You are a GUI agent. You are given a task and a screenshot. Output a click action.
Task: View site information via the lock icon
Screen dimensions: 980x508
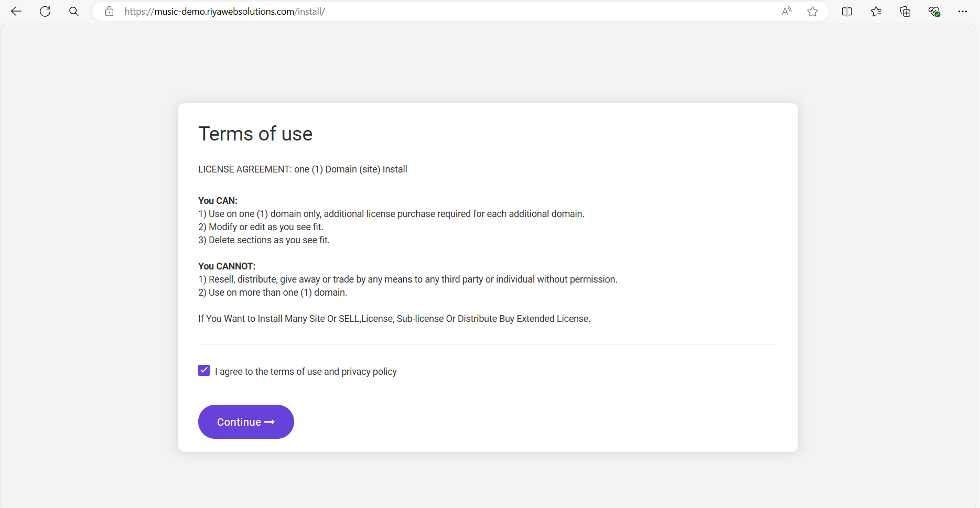[109, 12]
